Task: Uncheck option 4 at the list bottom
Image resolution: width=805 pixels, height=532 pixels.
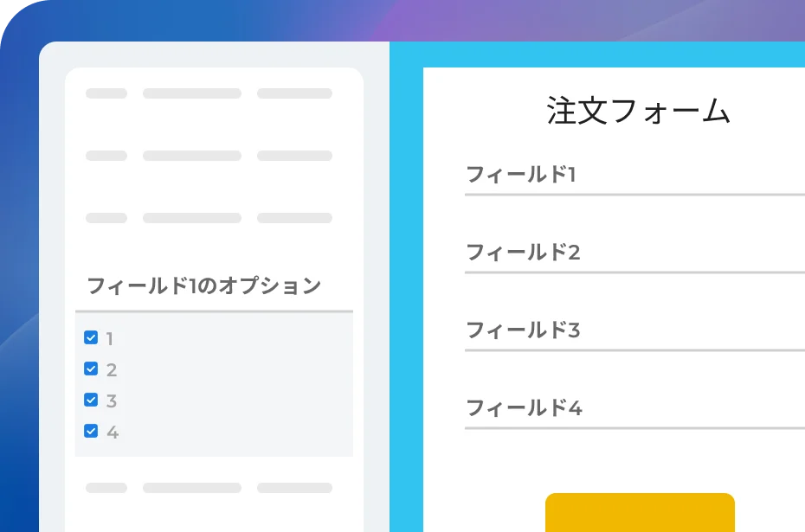Action: (91, 431)
